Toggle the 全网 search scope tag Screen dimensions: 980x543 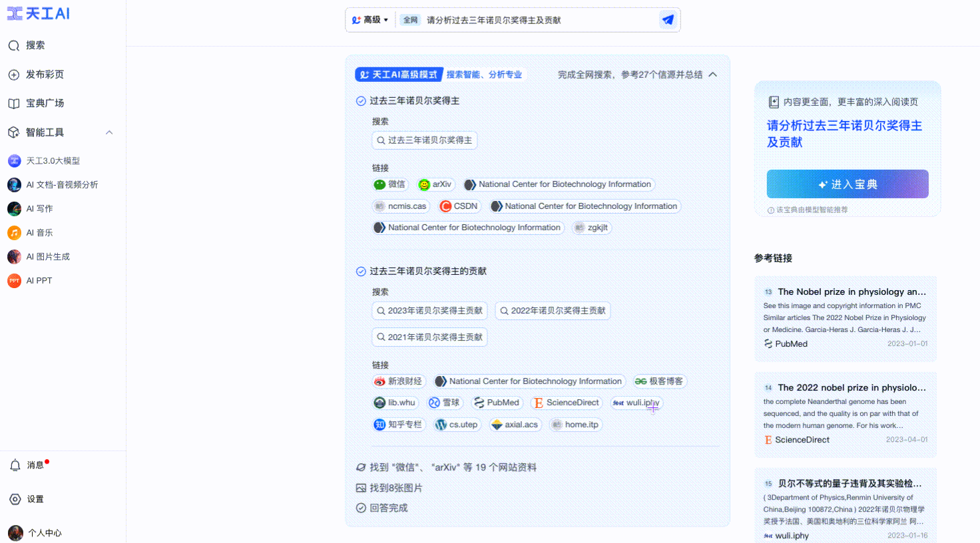pyautogui.click(x=411, y=20)
